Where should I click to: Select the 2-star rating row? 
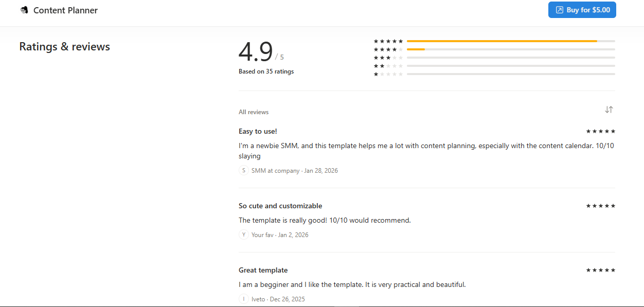tap(494, 66)
